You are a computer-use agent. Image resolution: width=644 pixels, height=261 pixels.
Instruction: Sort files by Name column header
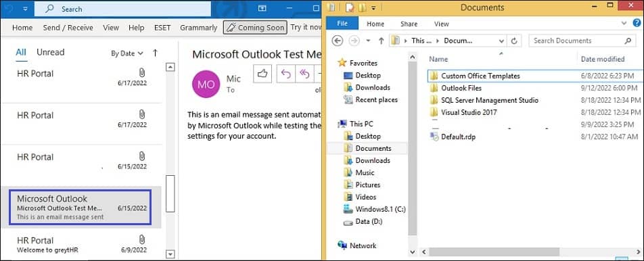click(438, 59)
